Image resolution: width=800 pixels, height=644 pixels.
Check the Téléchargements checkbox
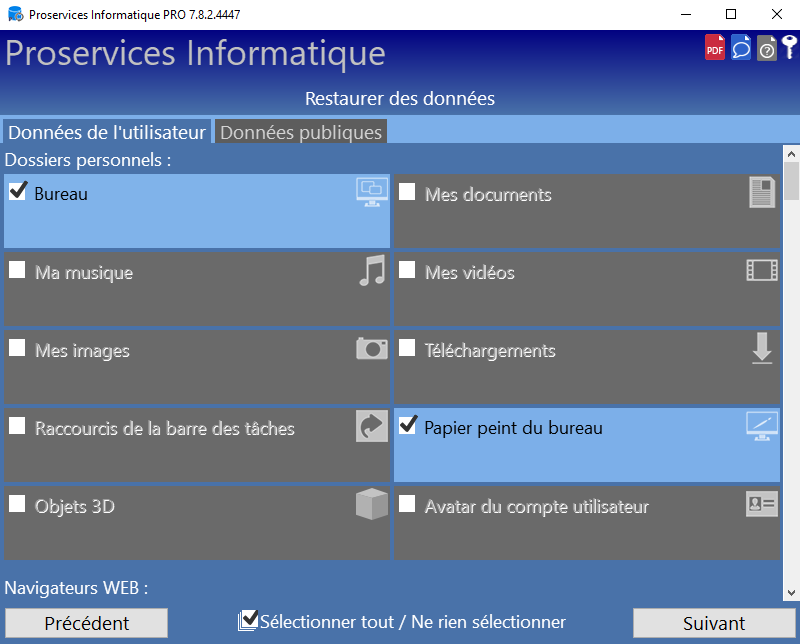coord(407,348)
